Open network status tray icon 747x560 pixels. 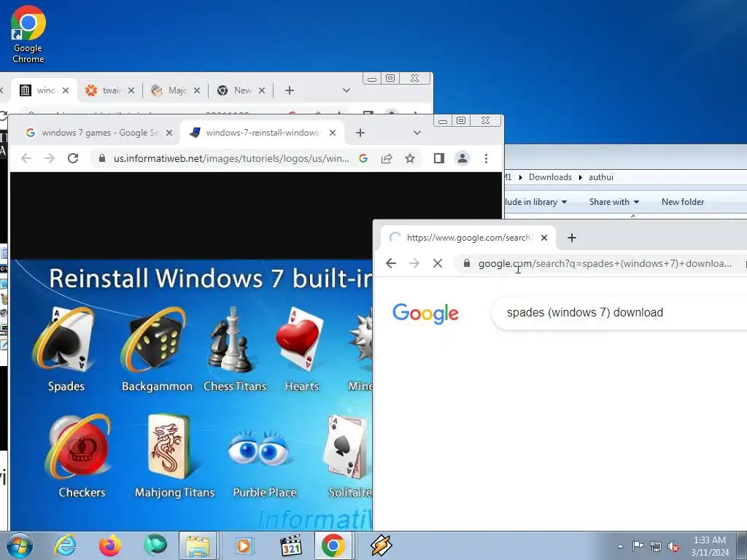[656, 546]
